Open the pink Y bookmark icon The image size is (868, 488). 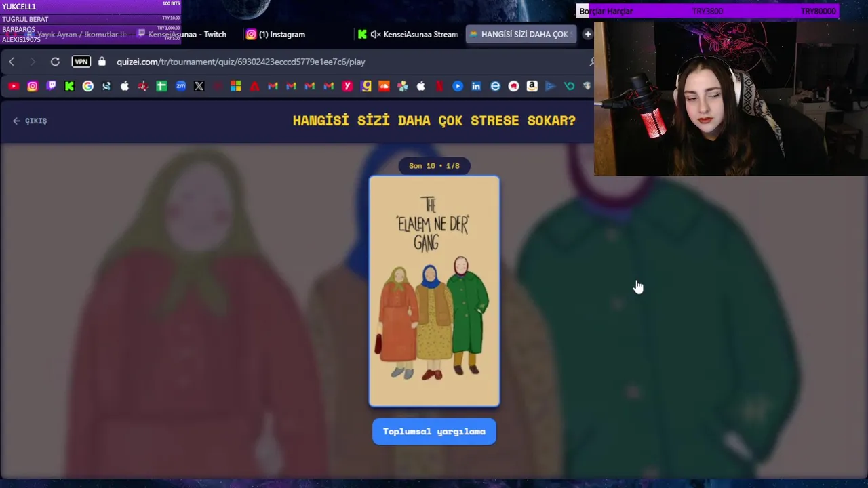point(347,86)
